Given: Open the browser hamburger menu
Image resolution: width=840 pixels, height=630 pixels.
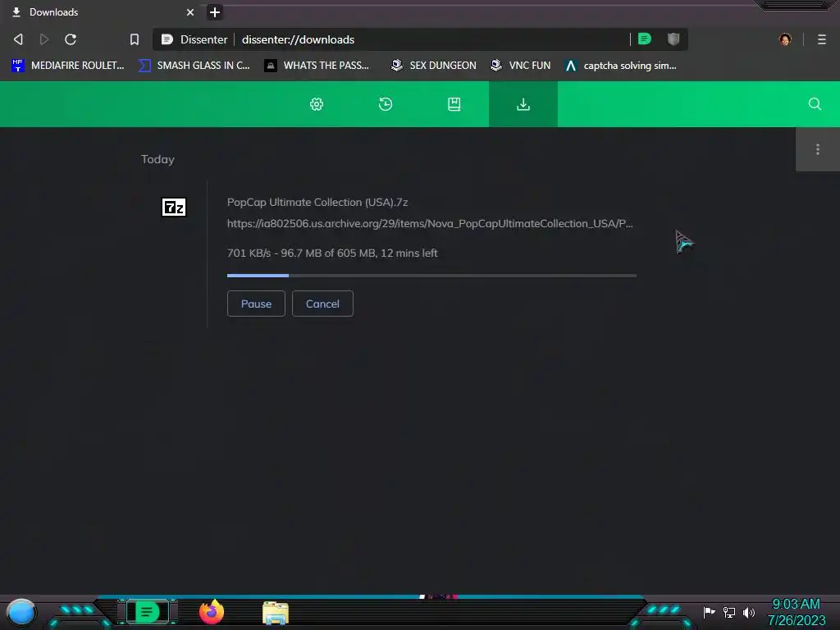Looking at the screenshot, I should pyautogui.click(x=822, y=39).
